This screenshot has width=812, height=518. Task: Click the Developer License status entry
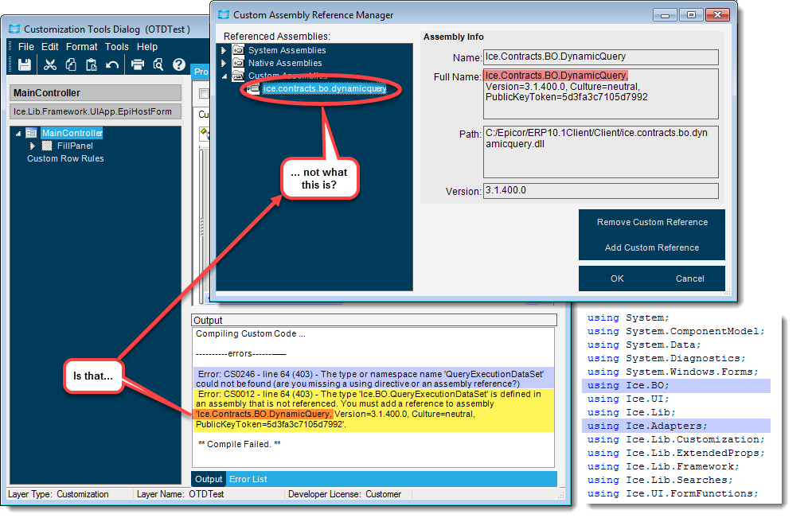pos(345,494)
